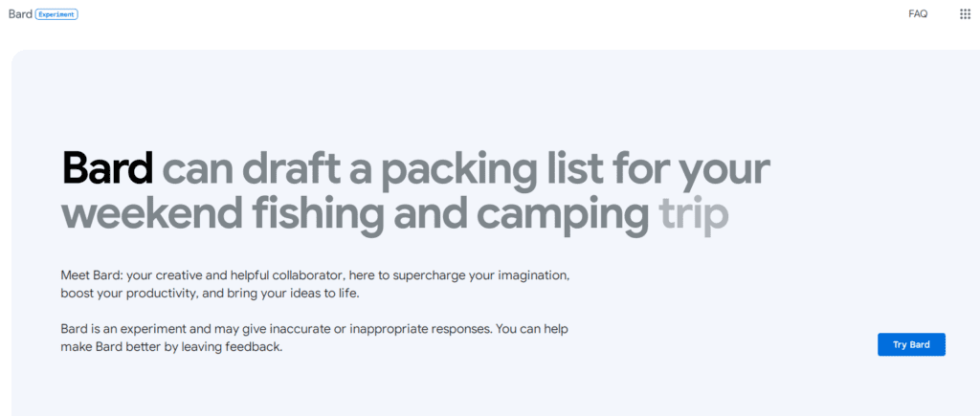Click "supercharge your imagination" phrase
The image size is (980, 416).
pos(479,275)
